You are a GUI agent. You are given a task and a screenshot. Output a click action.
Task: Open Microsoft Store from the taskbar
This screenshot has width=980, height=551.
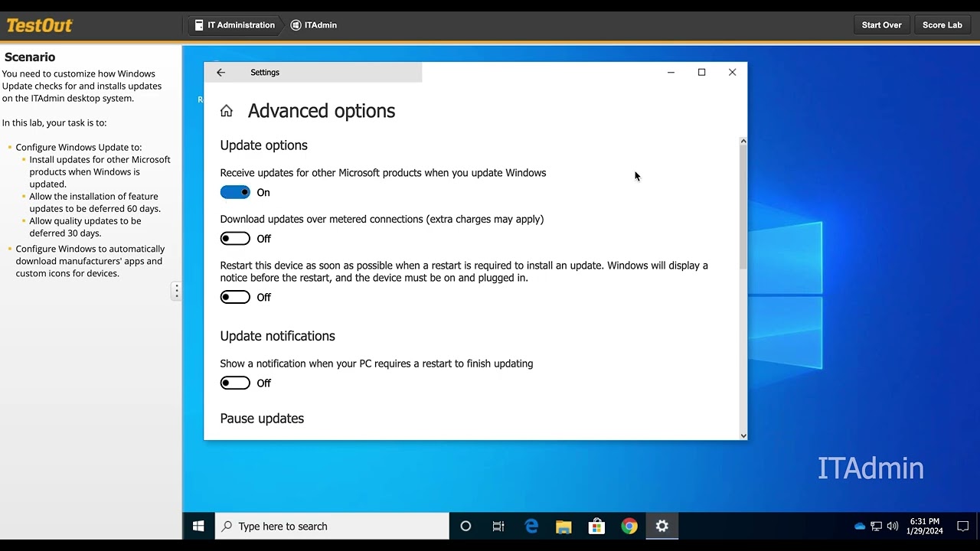click(x=596, y=527)
